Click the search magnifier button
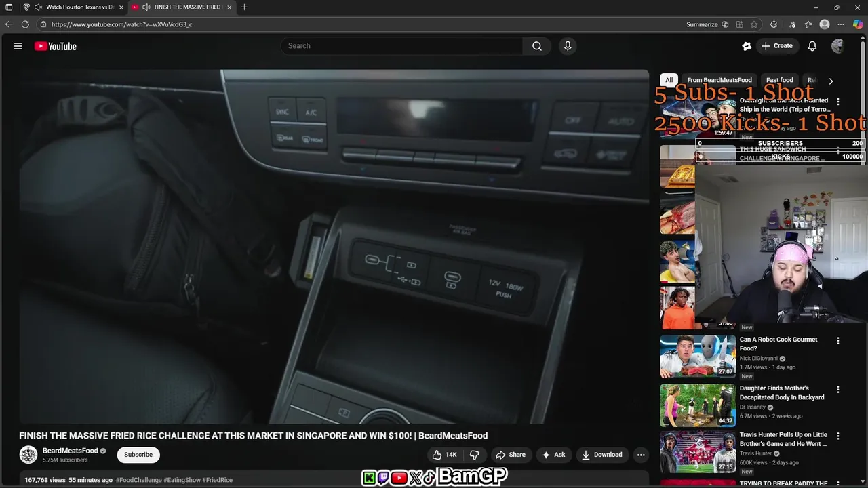This screenshot has height=488, width=868. (537, 46)
